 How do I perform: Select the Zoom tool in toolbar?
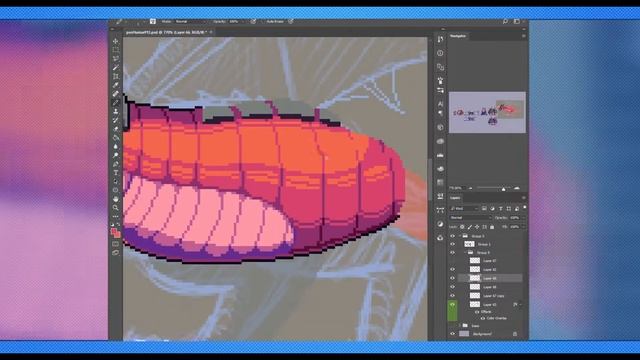[x=116, y=208]
